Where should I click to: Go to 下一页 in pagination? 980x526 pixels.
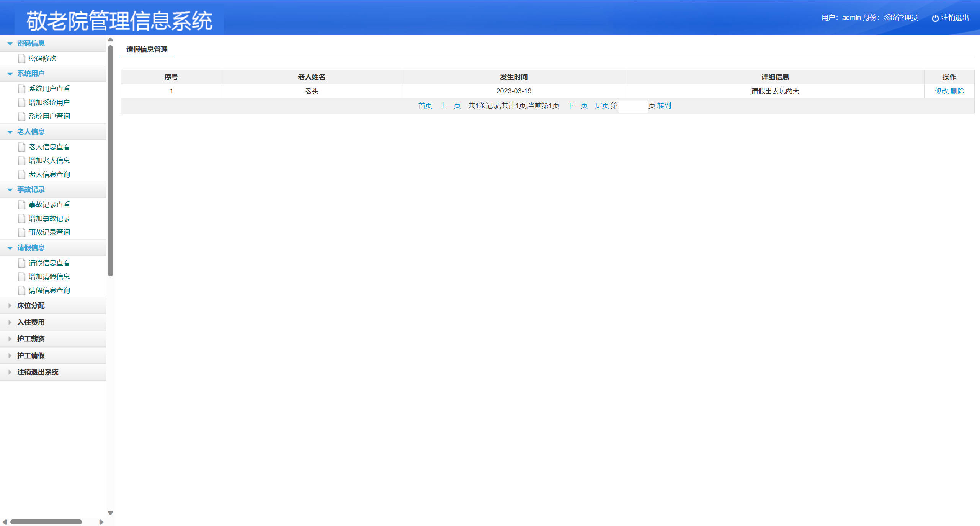coord(577,106)
